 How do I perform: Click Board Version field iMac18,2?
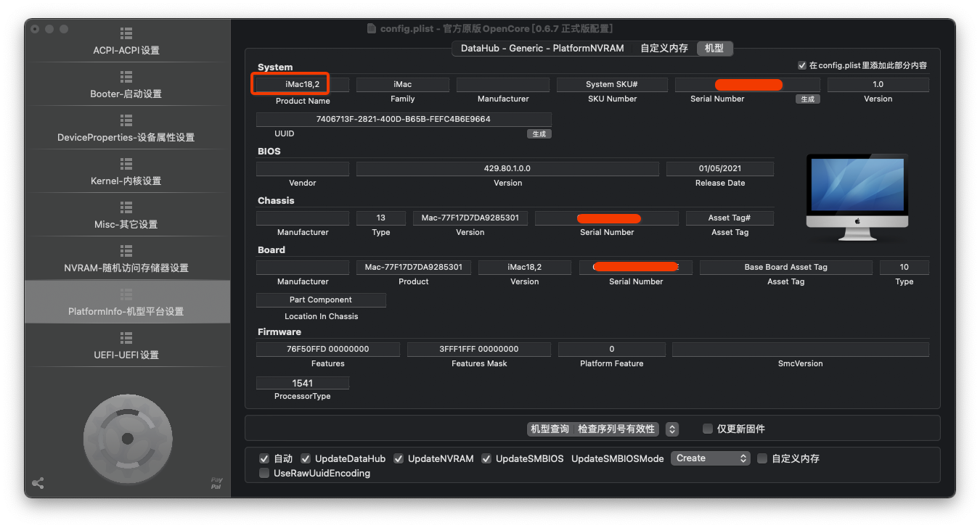525,267
